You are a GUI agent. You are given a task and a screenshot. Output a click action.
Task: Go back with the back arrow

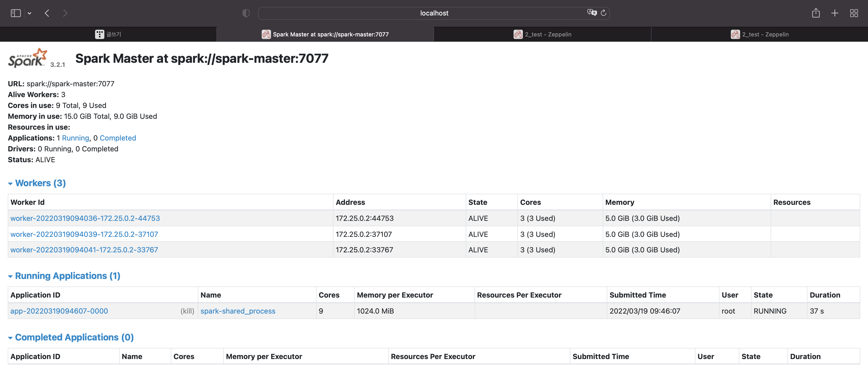coord(47,13)
